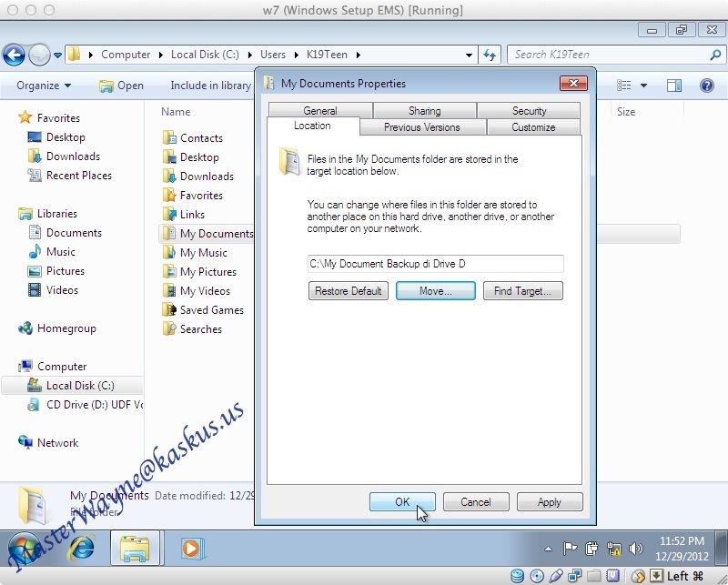Screen dimensions: 728x585
Task: Open the Documents library in the sidebar
Action: click(x=74, y=233)
